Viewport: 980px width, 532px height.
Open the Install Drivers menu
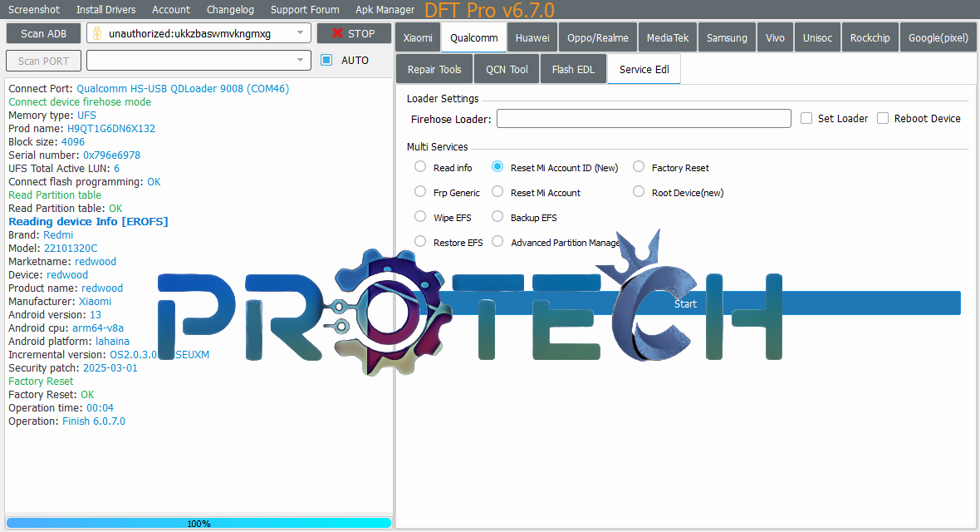pyautogui.click(x=105, y=9)
